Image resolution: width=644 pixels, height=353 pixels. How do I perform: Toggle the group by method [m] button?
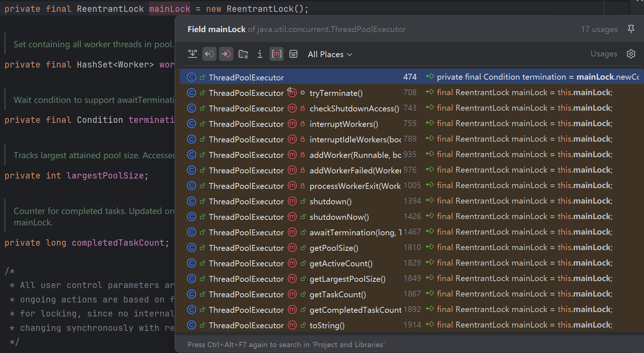(x=277, y=54)
